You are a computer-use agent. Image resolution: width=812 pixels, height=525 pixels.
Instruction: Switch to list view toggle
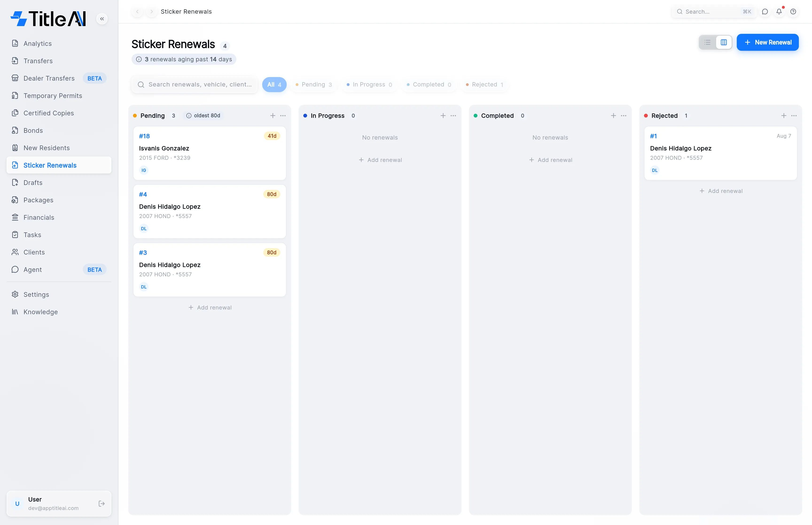pyautogui.click(x=707, y=42)
